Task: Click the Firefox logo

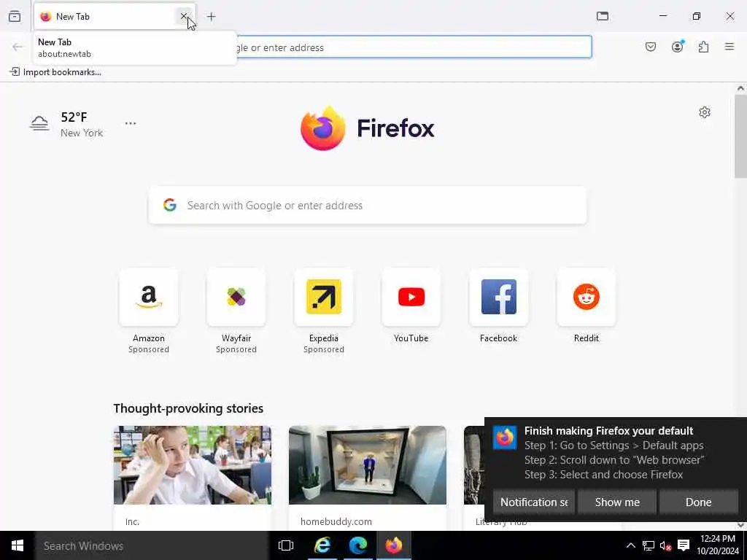Action: tap(368, 128)
